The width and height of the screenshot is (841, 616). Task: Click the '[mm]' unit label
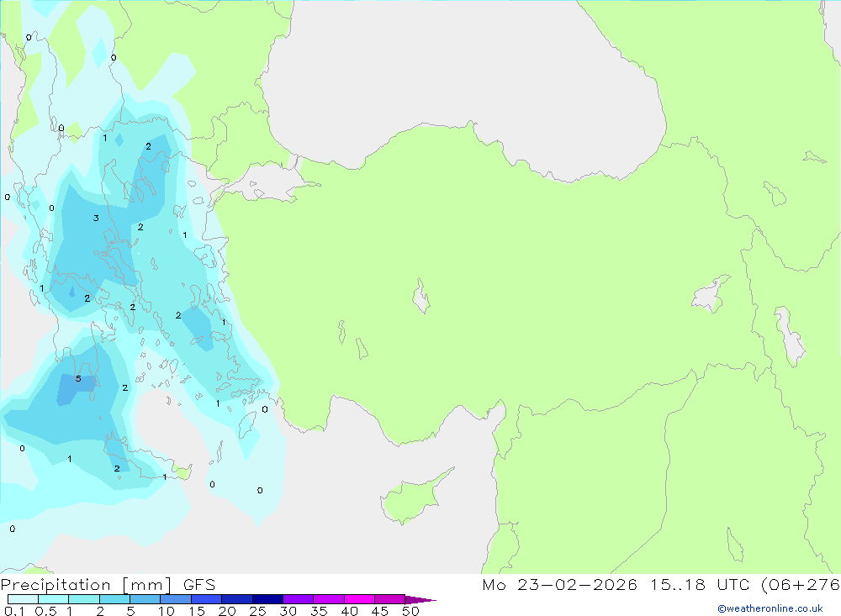[147, 585]
